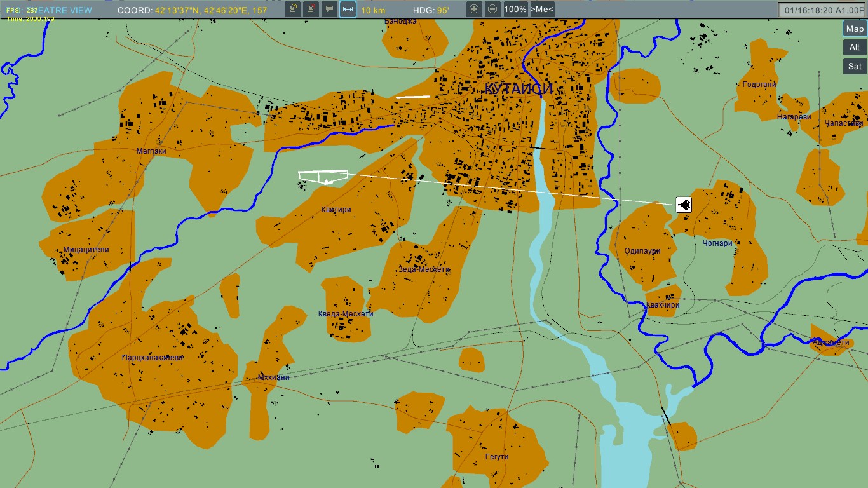
Task: Select the aircraft unit icon on the map
Action: tap(684, 205)
